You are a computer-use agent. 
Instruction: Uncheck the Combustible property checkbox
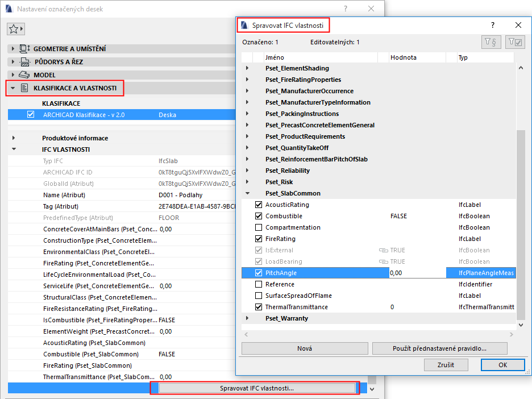(x=259, y=216)
